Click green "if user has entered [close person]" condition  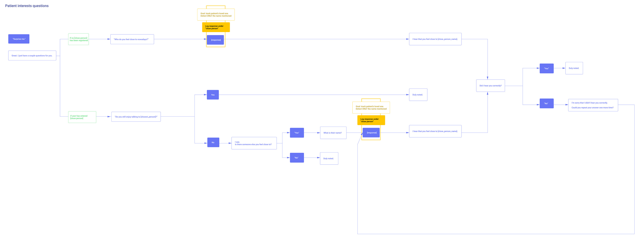click(x=82, y=117)
